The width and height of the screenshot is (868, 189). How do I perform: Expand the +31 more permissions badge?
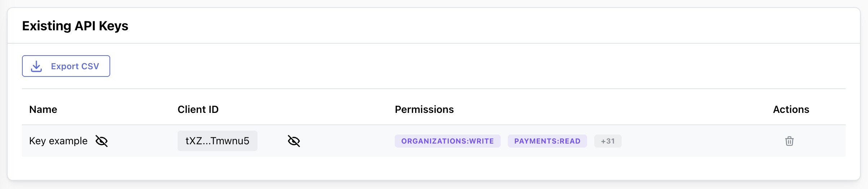(x=608, y=141)
